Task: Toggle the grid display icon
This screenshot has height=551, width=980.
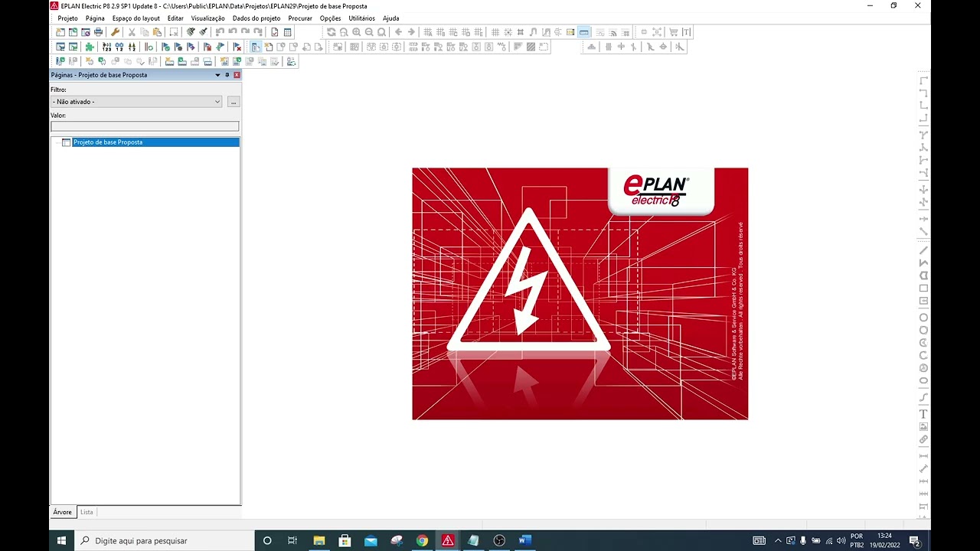Action: pyautogui.click(x=495, y=32)
